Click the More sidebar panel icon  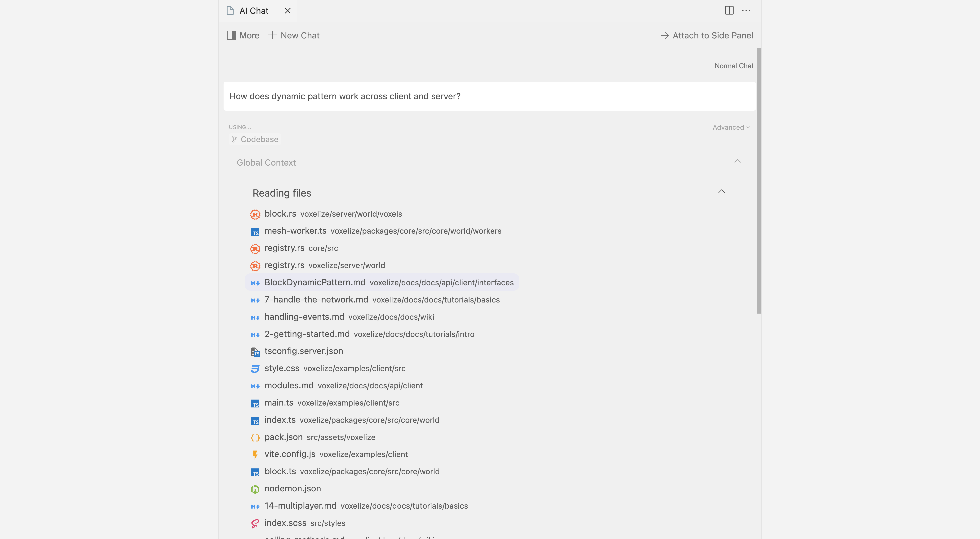[x=231, y=35]
